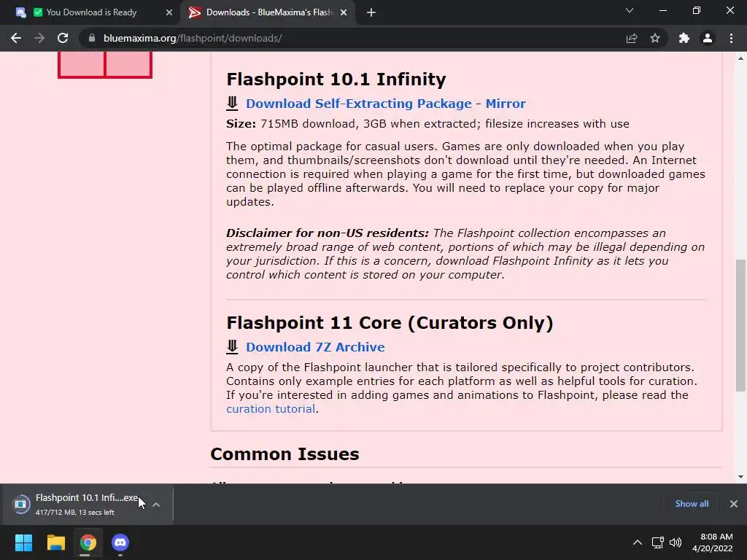Open a new tab with the plus button
Image resolution: width=747 pixels, height=560 pixels.
(371, 12)
